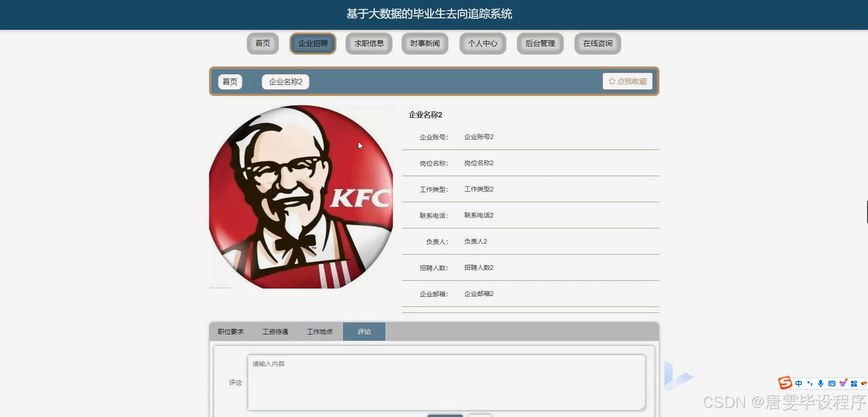Click the 企业邮箱: label

point(434,294)
